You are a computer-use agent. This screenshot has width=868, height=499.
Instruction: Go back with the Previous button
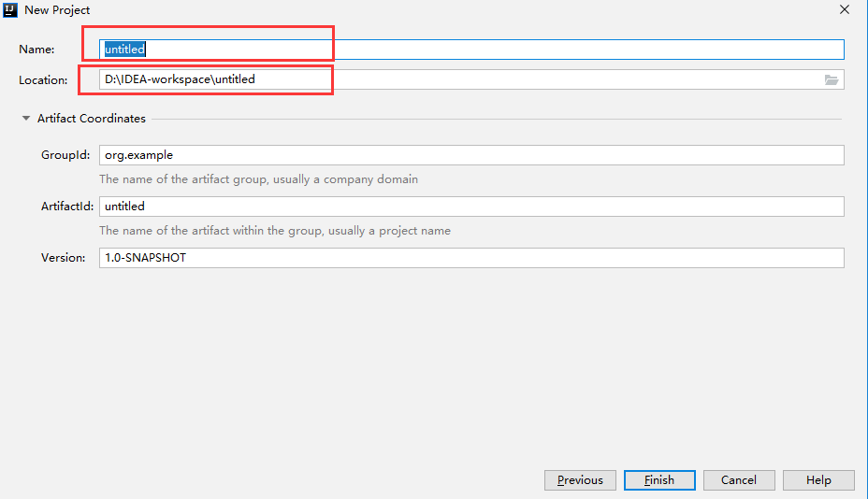580,480
